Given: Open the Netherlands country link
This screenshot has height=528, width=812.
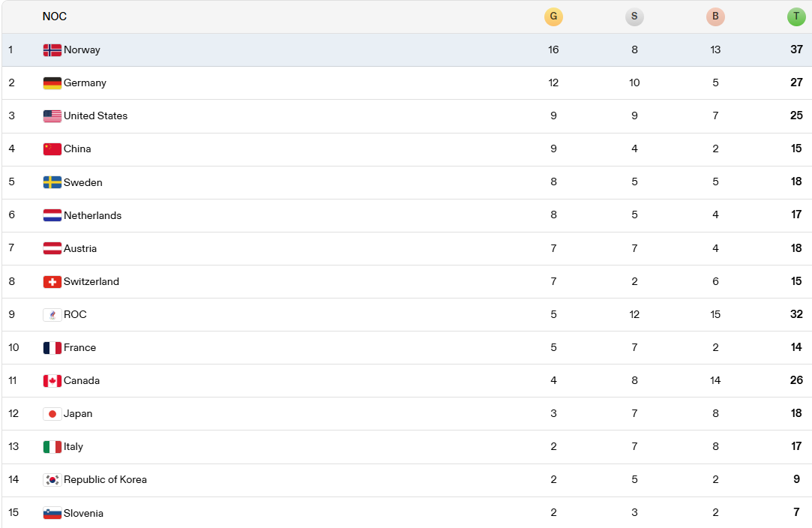Looking at the screenshot, I should click(x=92, y=215).
